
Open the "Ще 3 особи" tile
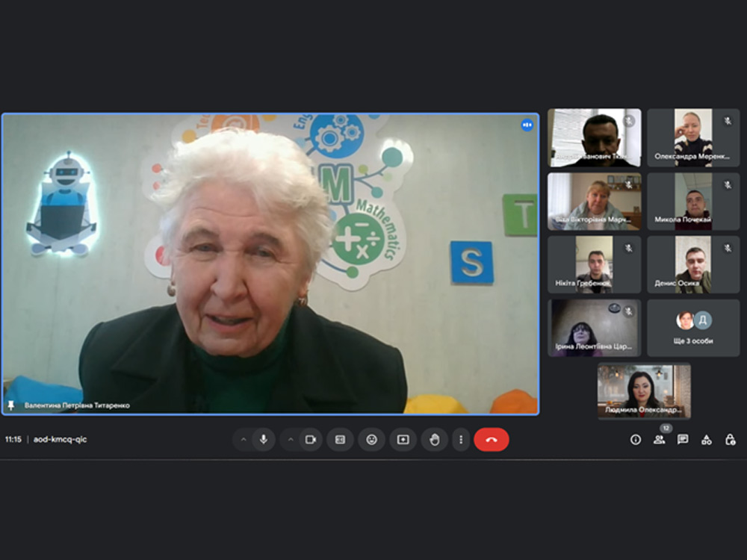tap(693, 329)
